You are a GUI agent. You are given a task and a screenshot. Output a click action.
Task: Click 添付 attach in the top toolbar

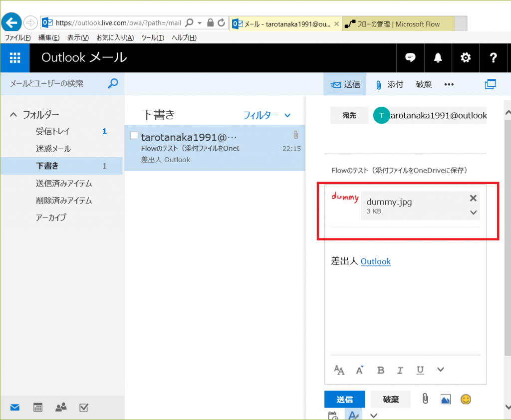[389, 84]
